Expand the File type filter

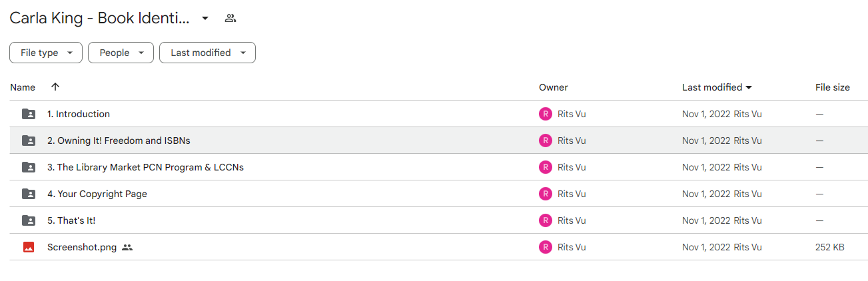46,53
